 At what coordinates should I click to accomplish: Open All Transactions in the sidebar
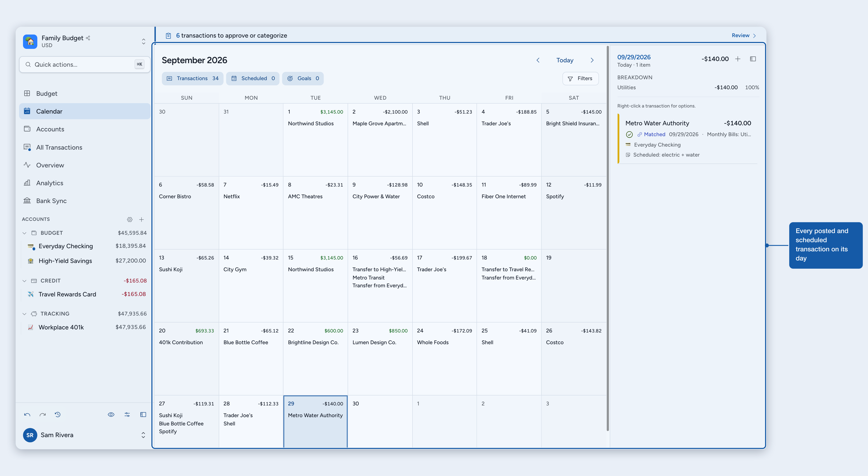85,147
